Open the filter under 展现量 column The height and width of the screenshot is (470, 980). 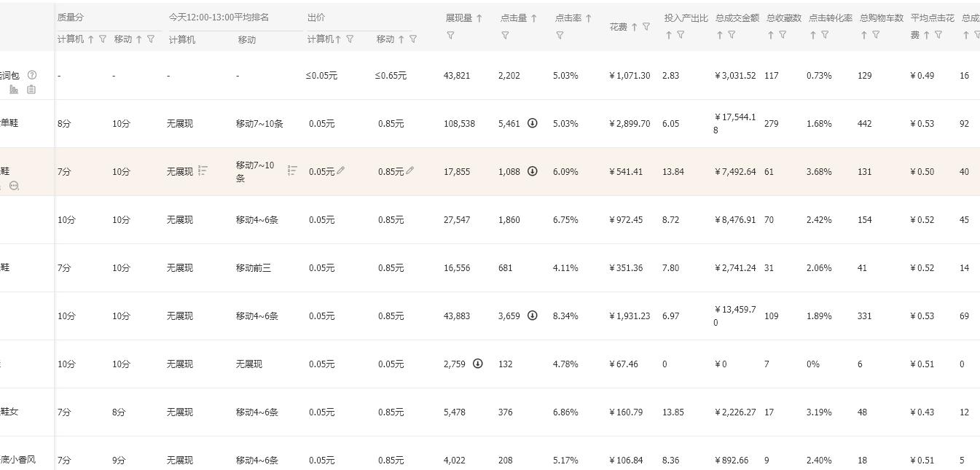click(x=450, y=35)
